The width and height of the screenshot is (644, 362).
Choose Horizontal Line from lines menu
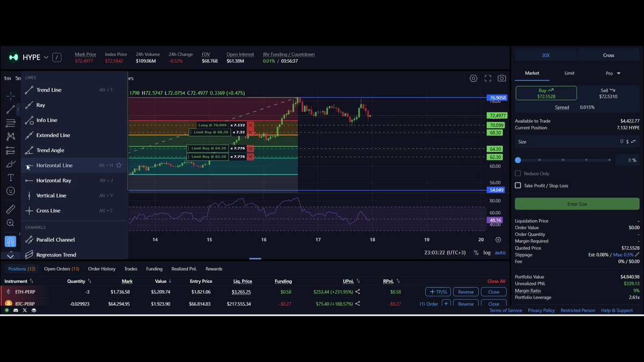click(x=74, y=165)
